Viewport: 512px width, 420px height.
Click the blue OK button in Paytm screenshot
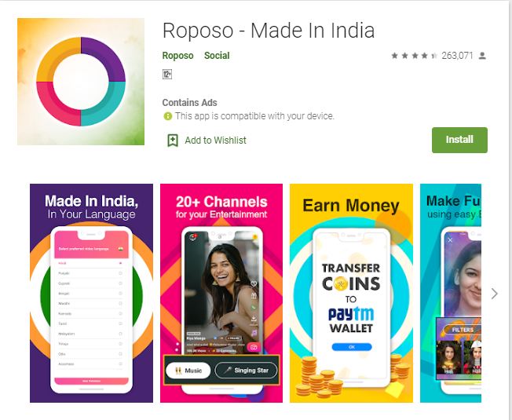tap(352, 347)
